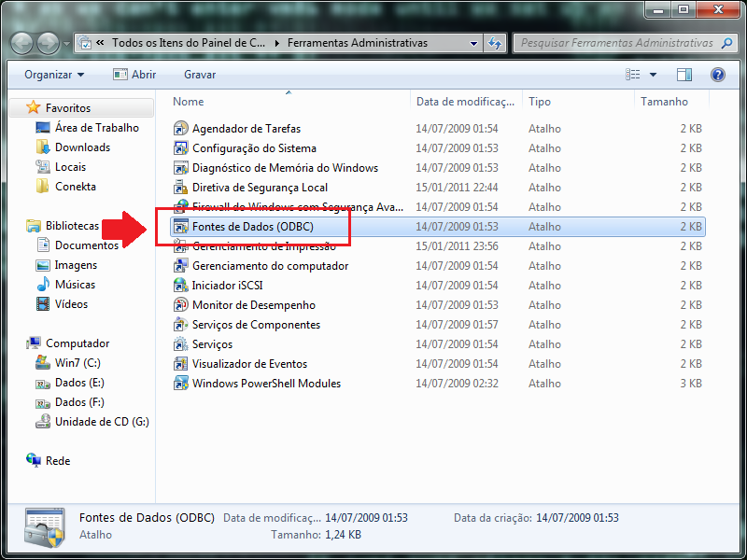Click the large ODBC icon in details pane
This screenshot has width=747, height=560.
(45, 527)
